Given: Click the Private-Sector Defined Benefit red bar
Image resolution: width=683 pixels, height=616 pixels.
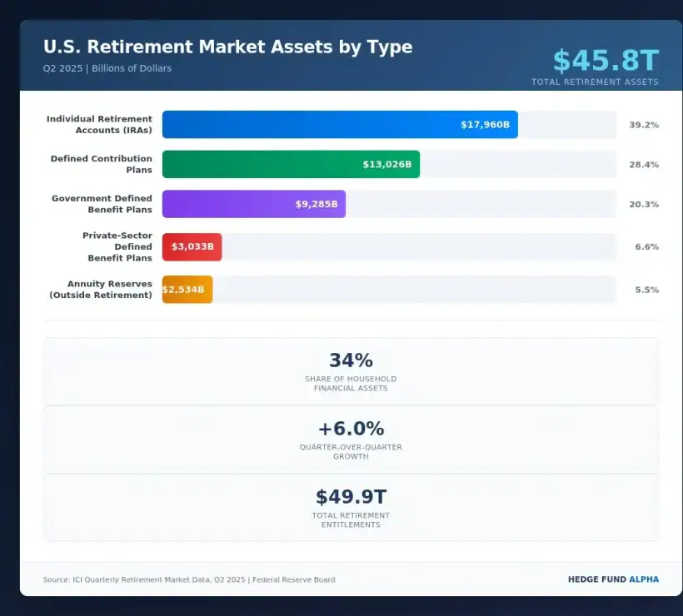Looking at the screenshot, I should click(192, 246).
